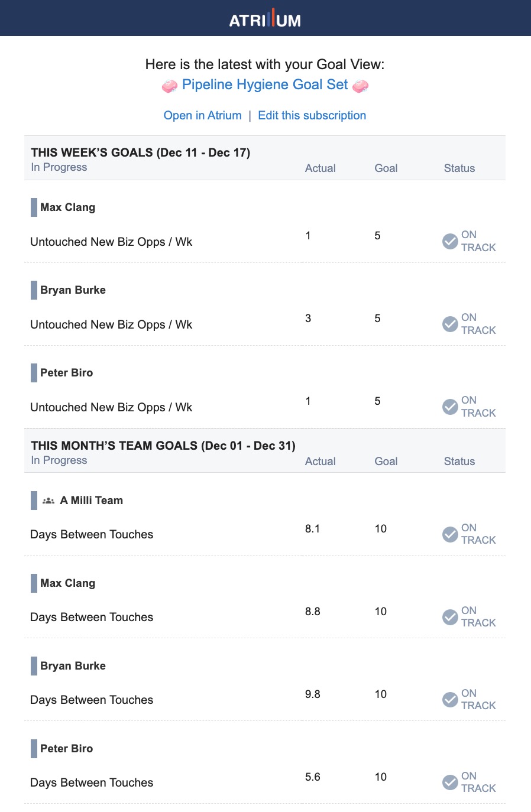Click the on-track checkmark for A Milli Team
531x812 pixels.
[450, 534]
